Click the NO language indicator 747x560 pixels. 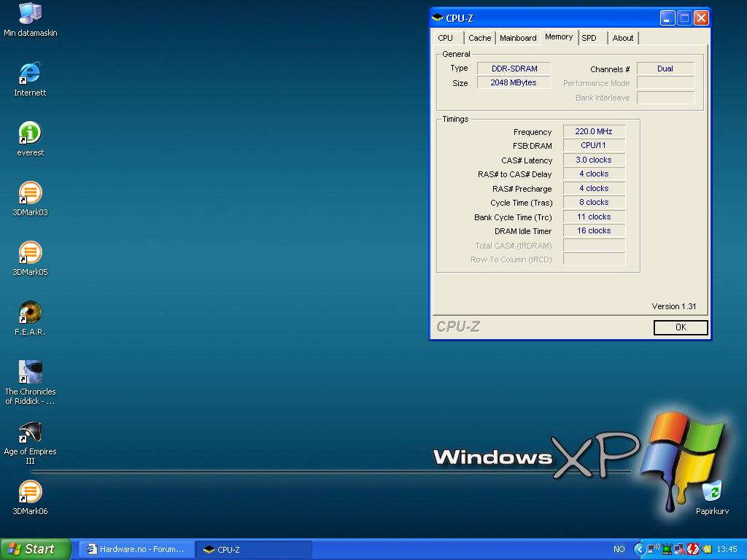coord(619,549)
